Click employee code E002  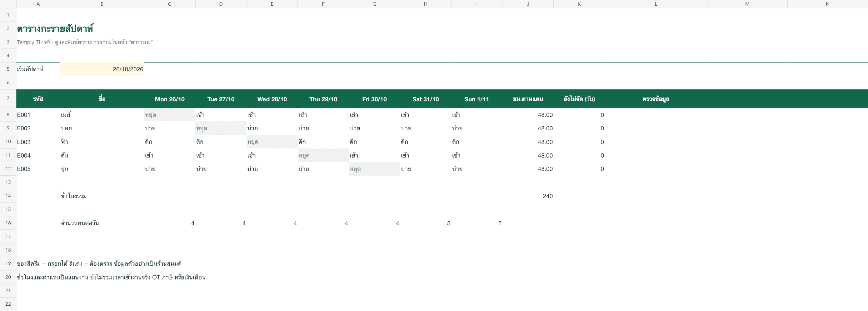point(38,128)
